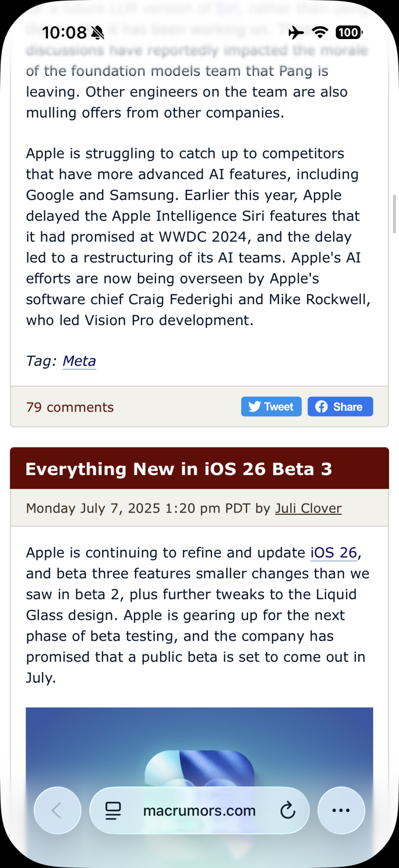
Task: Open the page menu icon beside macrumors.com
Action: [x=113, y=811]
